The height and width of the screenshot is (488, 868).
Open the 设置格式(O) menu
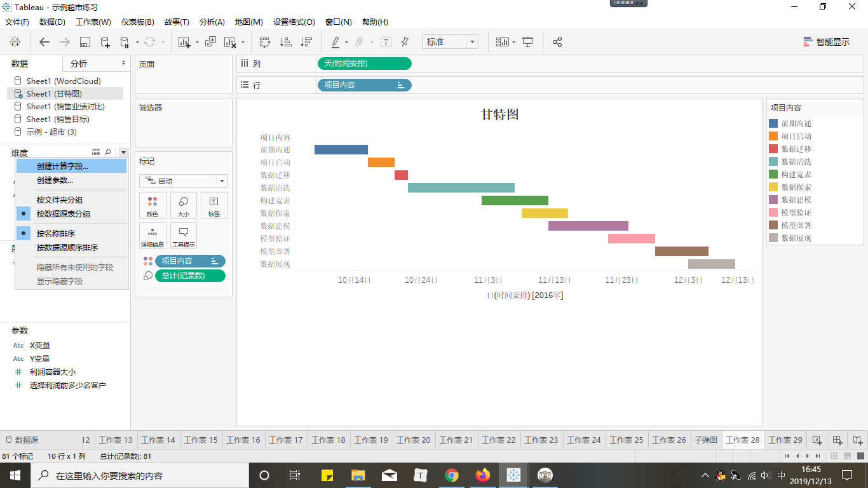point(294,22)
